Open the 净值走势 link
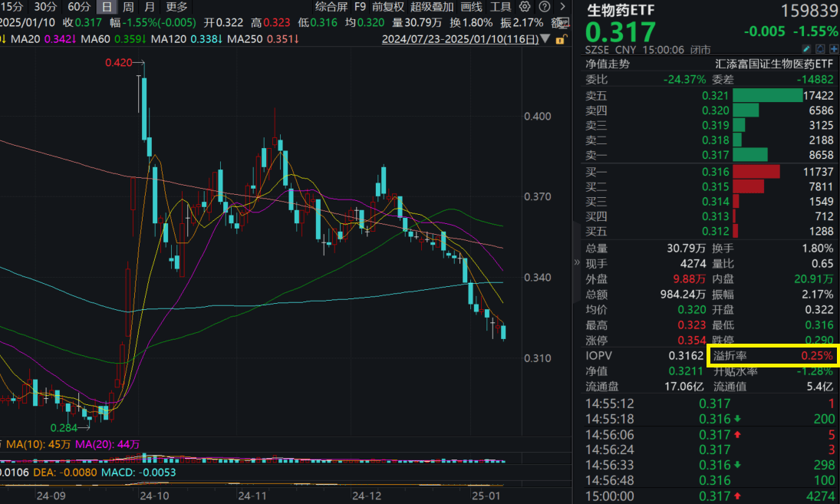The height and width of the screenshot is (504, 840). click(608, 64)
